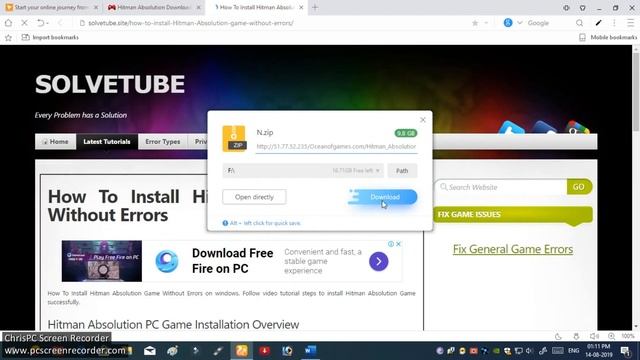Click the search magnifier icon in toolbar
Screen dimensions: 640x360
[x=580, y=23]
